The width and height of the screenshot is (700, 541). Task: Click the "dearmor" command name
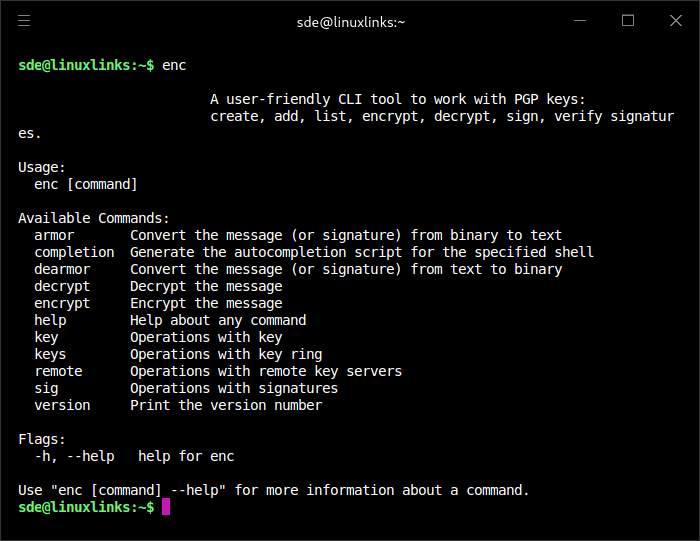(62, 269)
